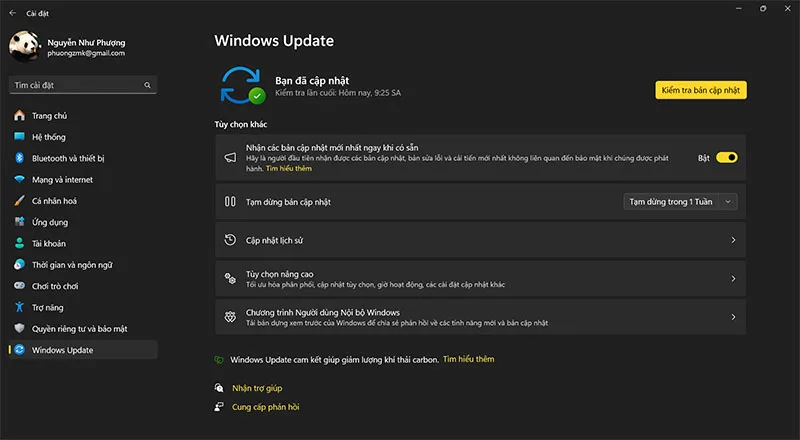Click the advanced options gears icon
The width and height of the screenshot is (800, 440).
[230, 278]
